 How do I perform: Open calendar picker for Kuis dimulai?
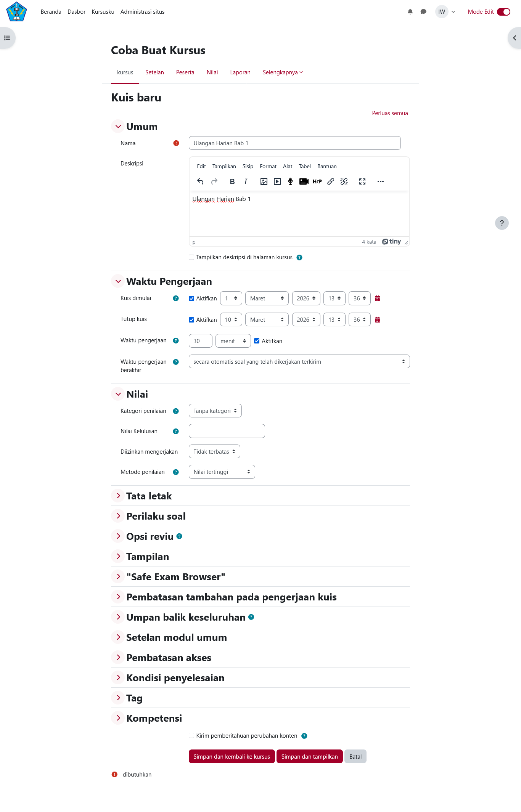pos(378,298)
